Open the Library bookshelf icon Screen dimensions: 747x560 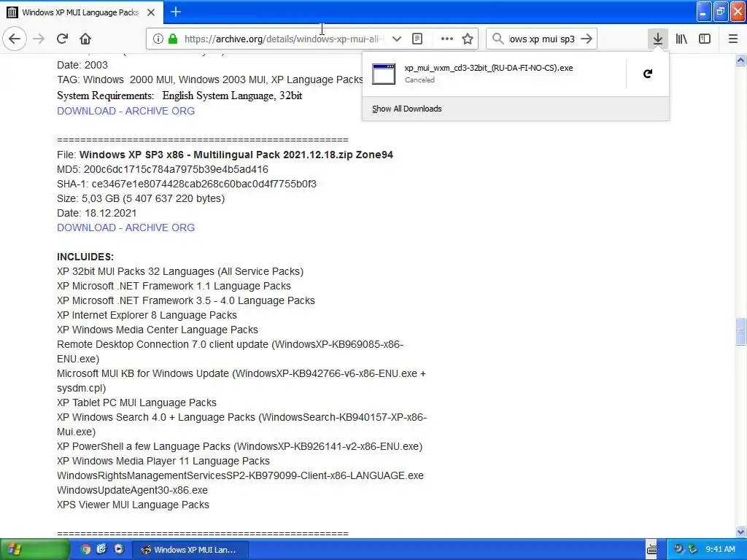[681, 39]
